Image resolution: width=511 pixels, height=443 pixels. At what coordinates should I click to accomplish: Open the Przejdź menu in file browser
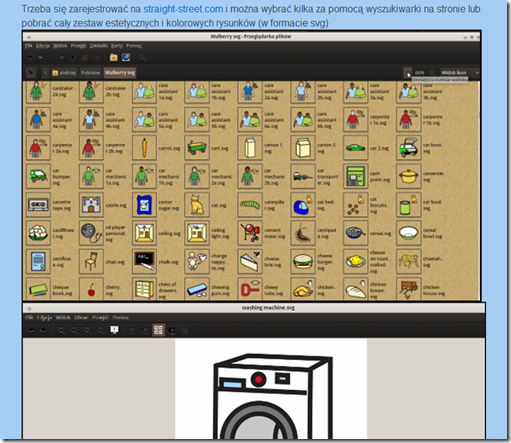78,46
